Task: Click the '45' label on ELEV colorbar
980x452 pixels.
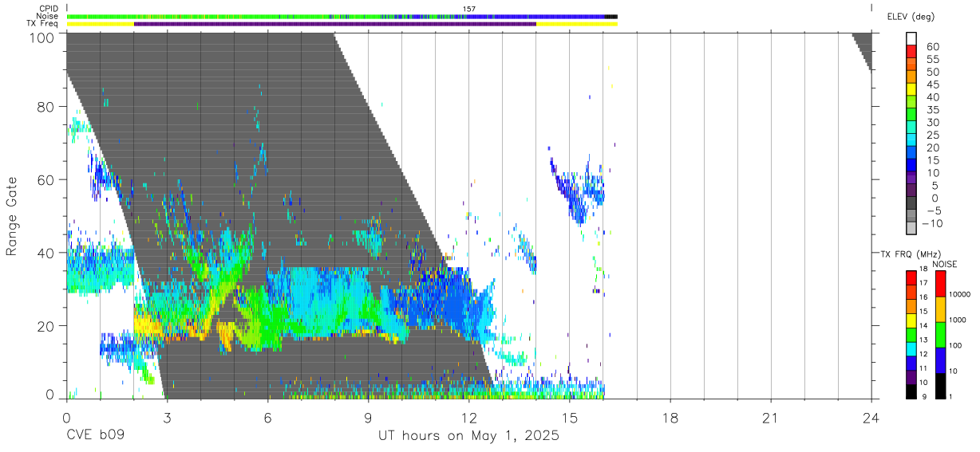Action: point(932,85)
